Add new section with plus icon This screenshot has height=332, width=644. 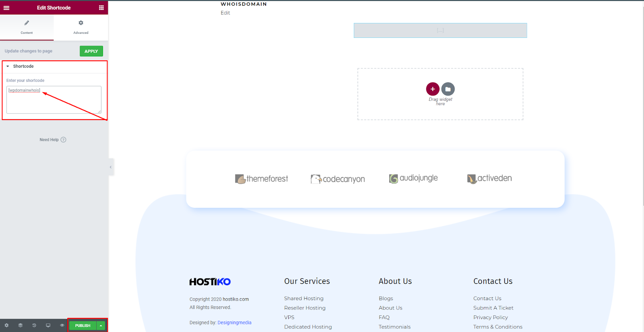[433, 89]
